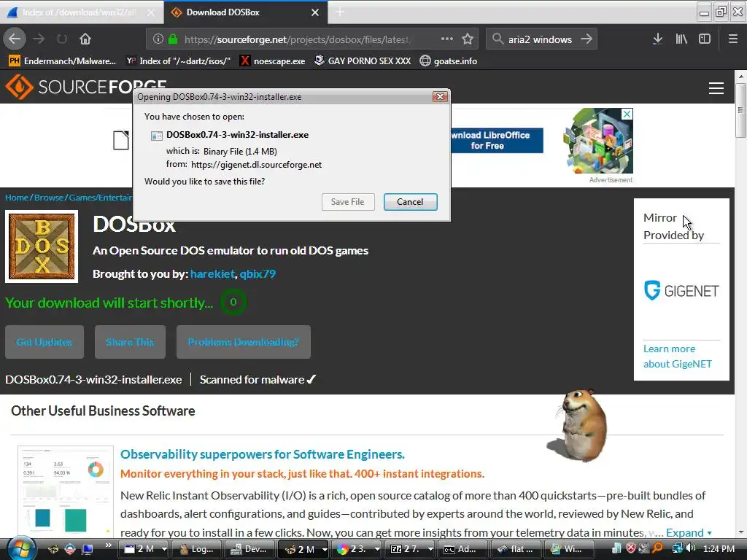
Task: Click the Download LibreOffice for Free ad
Action: point(495,141)
